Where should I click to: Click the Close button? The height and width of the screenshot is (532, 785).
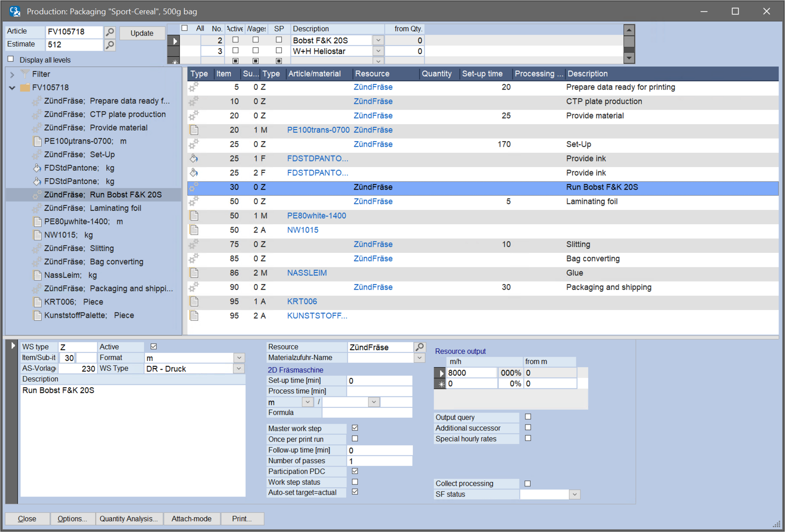coord(27,519)
